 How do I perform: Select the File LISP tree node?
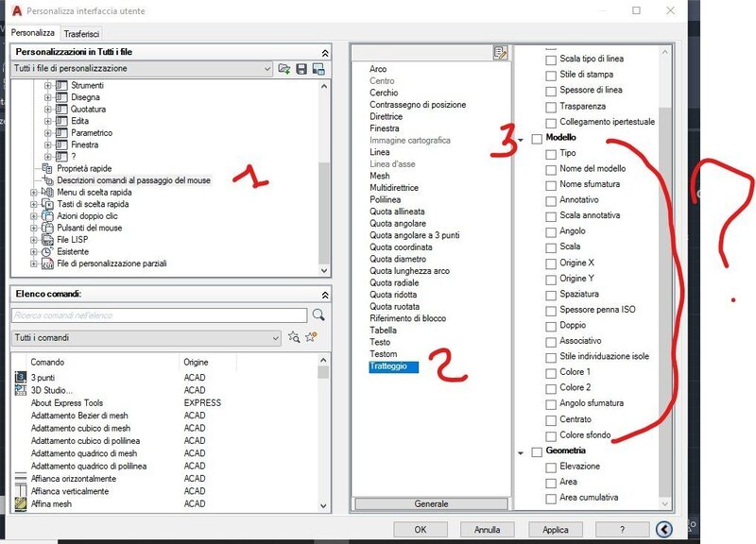click(73, 240)
